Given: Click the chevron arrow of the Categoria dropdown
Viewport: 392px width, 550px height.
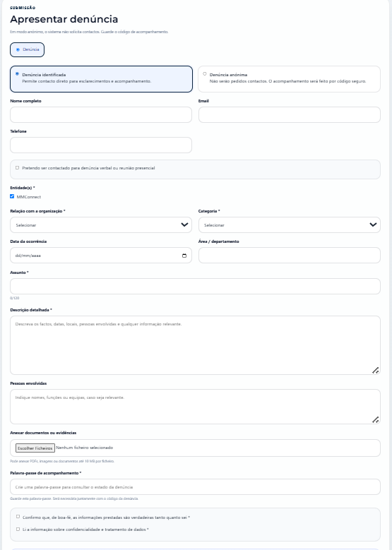Looking at the screenshot, I should (373, 225).
